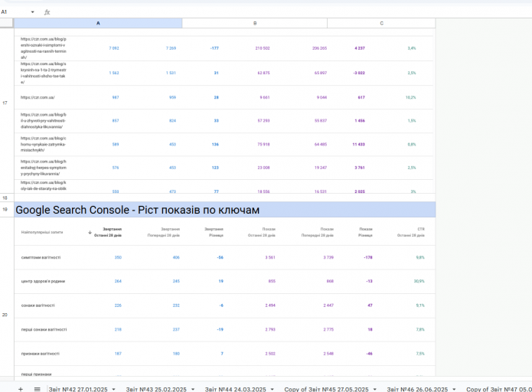Select row 18 header
Screen dimensions: 532x392
tap(7, 198)
